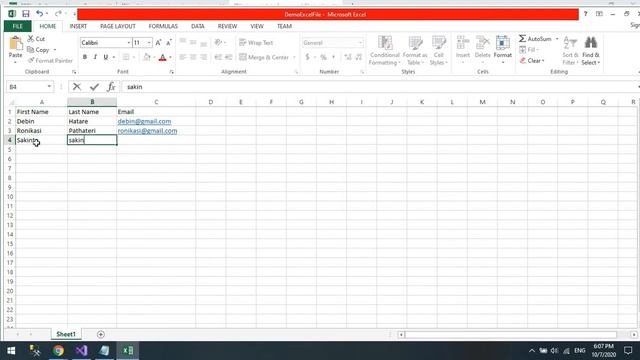Open Chrome from the taskbar
Screen dimensions: 640x360
click(58, 350)
